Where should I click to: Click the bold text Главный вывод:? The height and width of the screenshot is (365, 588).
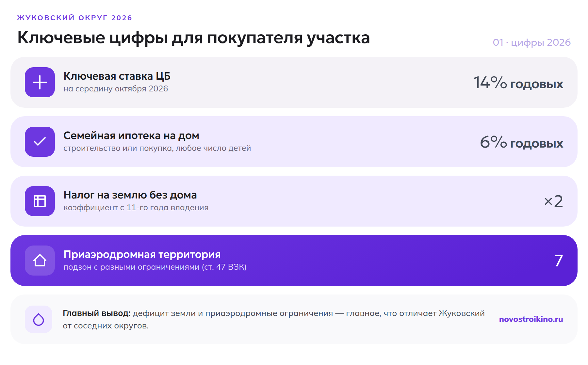97,313
